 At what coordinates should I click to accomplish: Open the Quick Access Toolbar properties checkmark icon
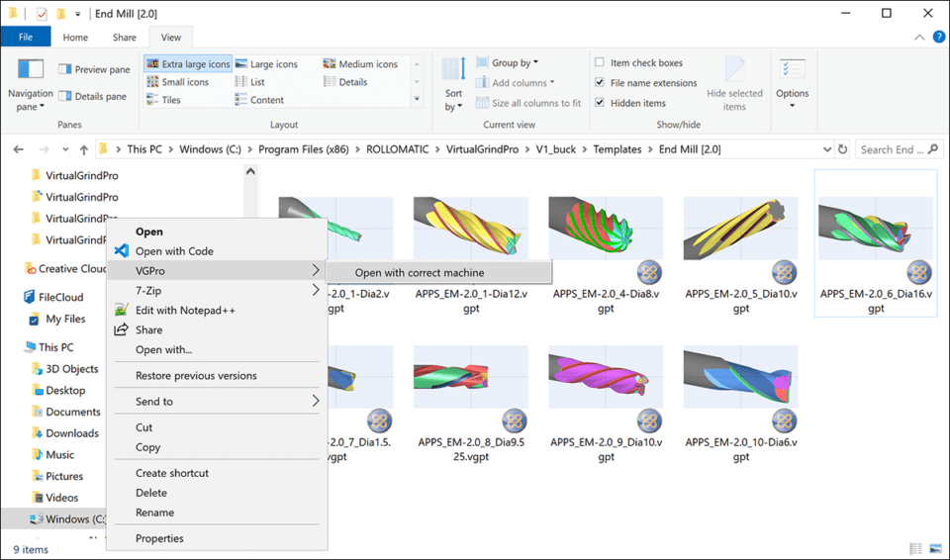(x=42, y=13)
